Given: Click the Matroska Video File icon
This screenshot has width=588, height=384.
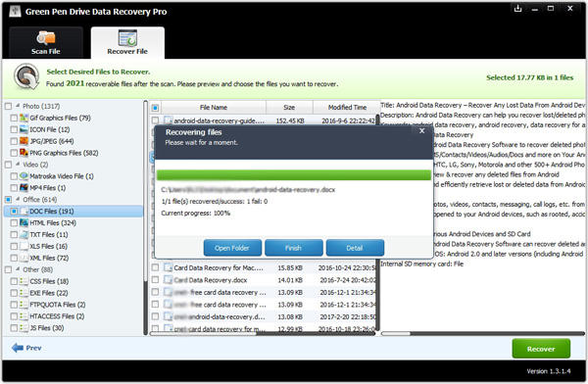Looking at the screenshot, I should pyautogui.click(x=24, y=176).
